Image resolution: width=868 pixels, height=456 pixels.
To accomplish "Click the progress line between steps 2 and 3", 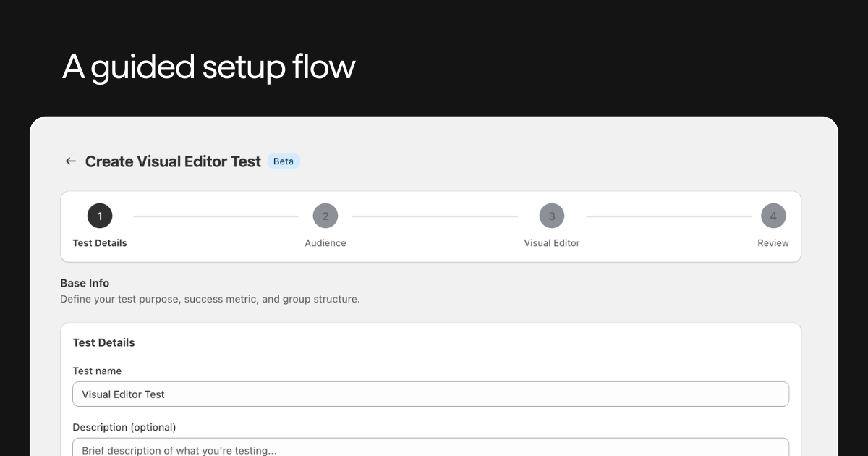I will click(435, 216).
